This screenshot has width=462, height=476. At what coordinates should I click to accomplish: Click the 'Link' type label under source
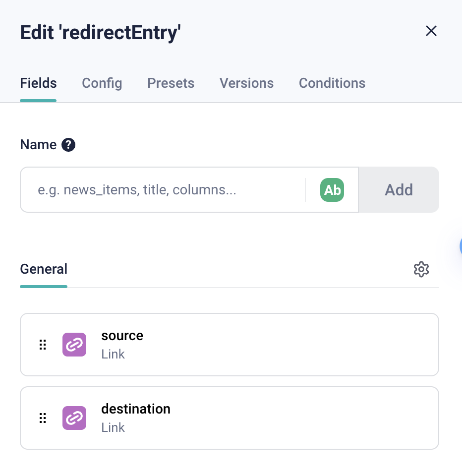click(x=113, y=354)
